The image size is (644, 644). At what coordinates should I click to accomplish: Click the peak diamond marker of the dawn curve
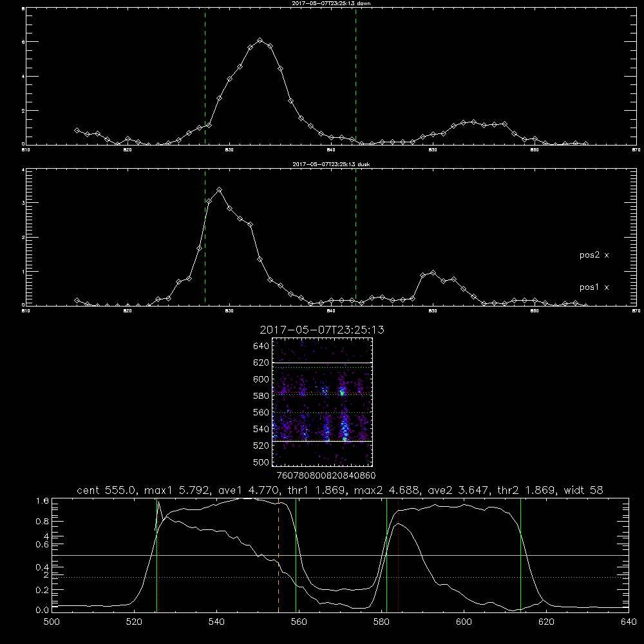(x=260, y=40)
